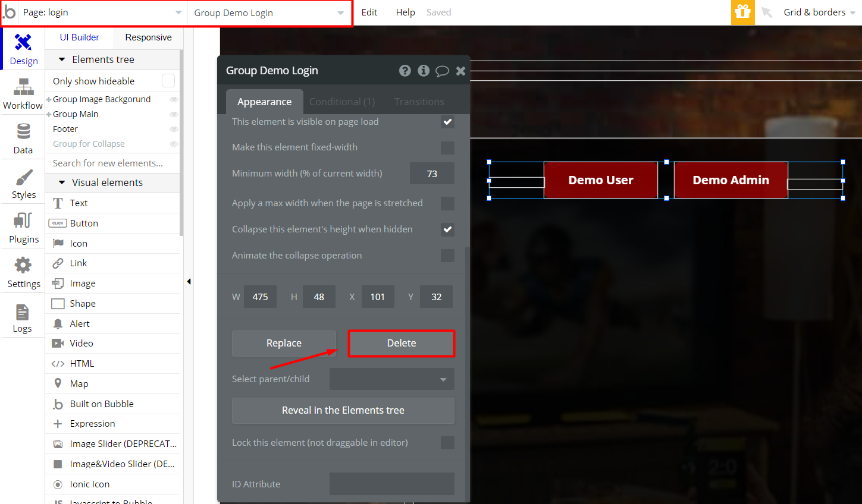Select the Text element tool
The width and height of the screenshot is (862, 504).
(113, 203)
